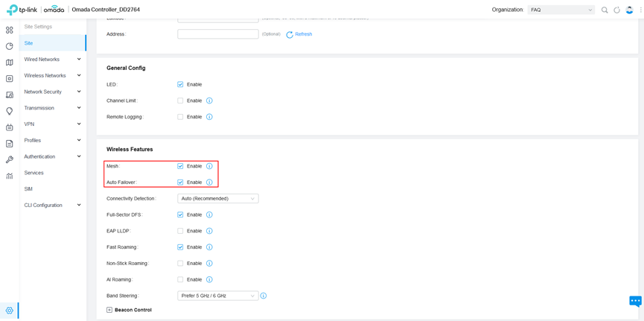Screen dimensions: 644x321
Task: Click the Refresh link beside Address
Action: tap(299, 34)
